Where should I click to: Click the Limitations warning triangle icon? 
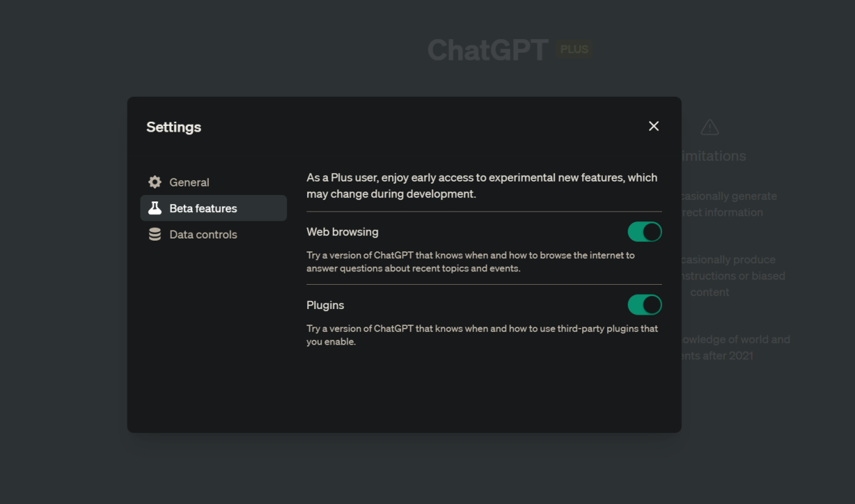point(710,127)
